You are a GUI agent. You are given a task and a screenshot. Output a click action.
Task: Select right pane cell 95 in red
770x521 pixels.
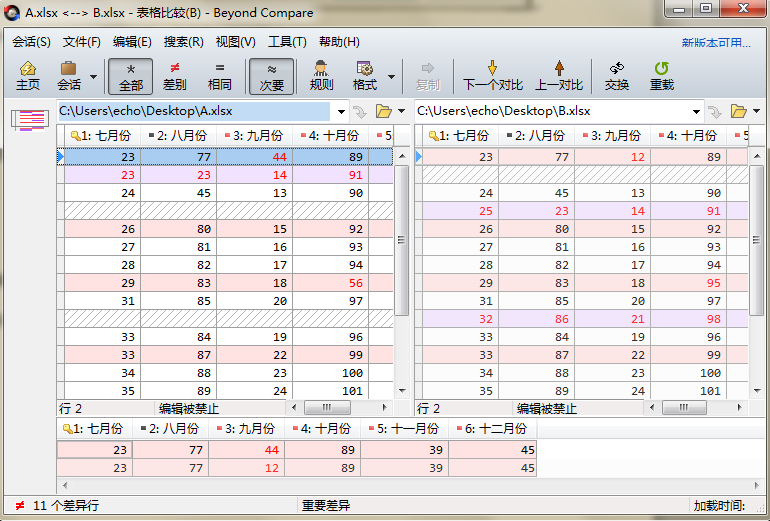pyautogui.click(x=688, y=283)
